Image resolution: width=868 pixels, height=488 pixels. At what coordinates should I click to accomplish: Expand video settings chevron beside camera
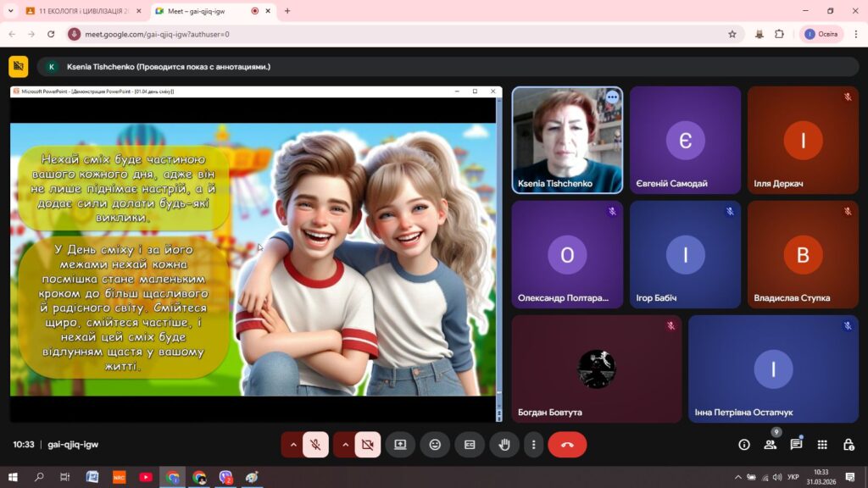(x=345, y=445)
